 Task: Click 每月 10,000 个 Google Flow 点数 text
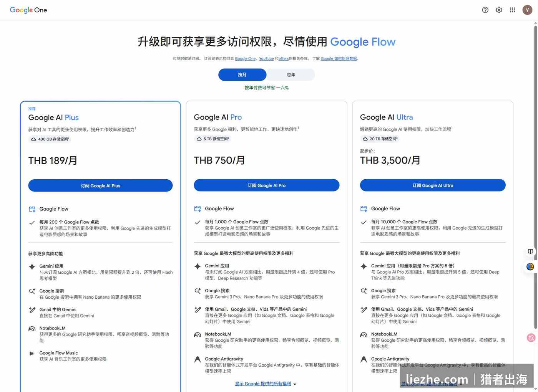click(x=404, y=222)
